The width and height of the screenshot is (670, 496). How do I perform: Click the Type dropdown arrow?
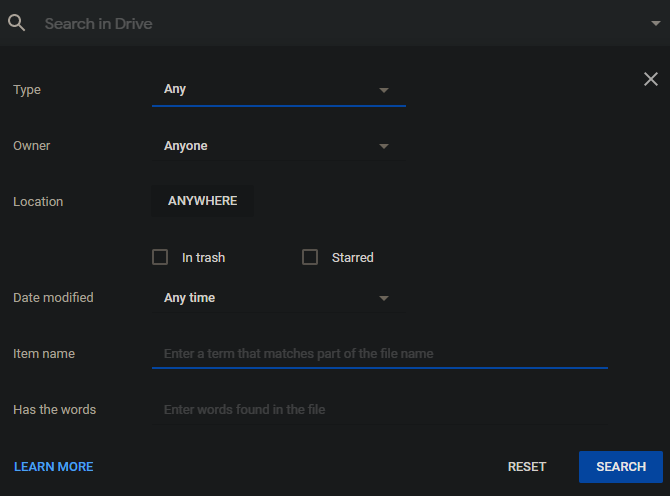pyautogui.click(x=383, y=90)
